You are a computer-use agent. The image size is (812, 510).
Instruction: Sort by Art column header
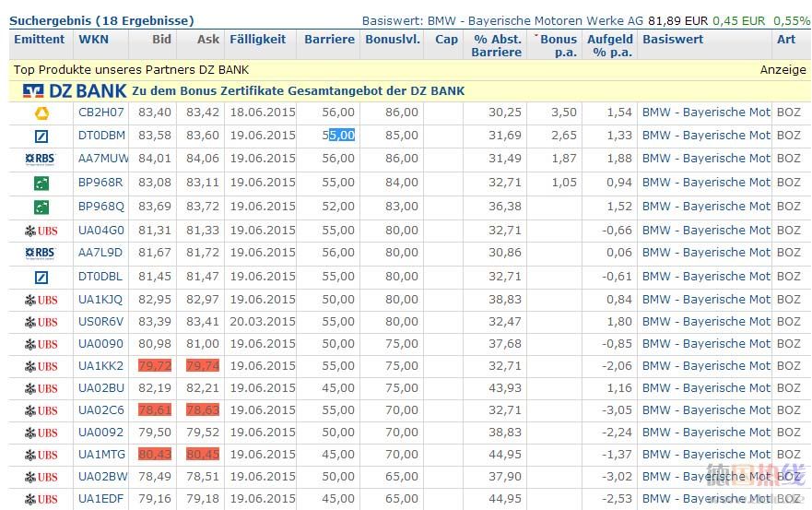[x=786, y=40]
